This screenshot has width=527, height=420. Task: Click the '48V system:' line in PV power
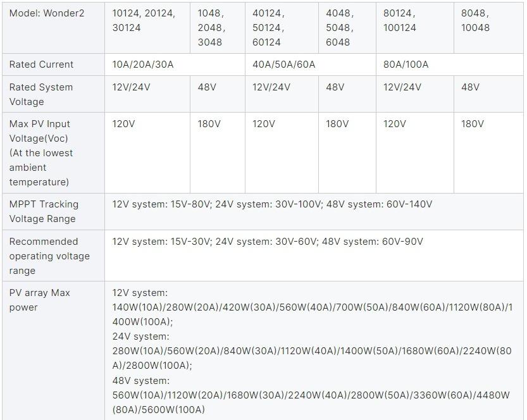pos(140,381)
